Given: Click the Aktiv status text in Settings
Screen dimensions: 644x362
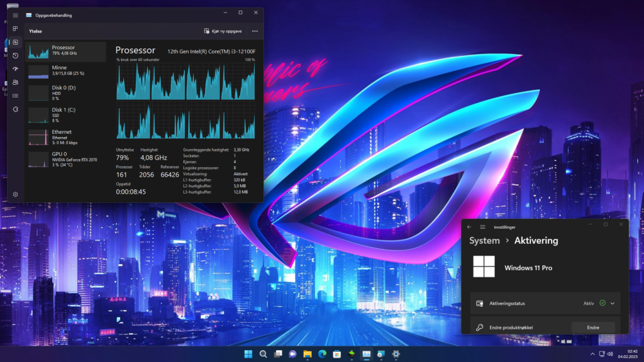Looking at the screenshot, I should [x=589, y=304].
